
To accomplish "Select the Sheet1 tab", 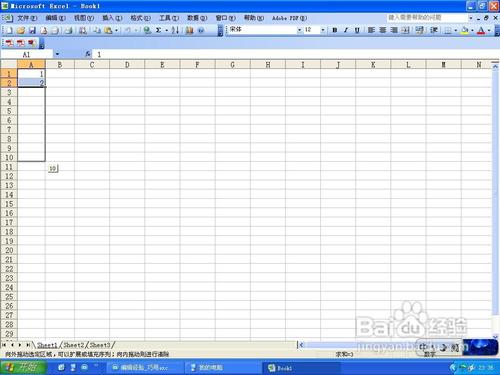I will [47, 345].
